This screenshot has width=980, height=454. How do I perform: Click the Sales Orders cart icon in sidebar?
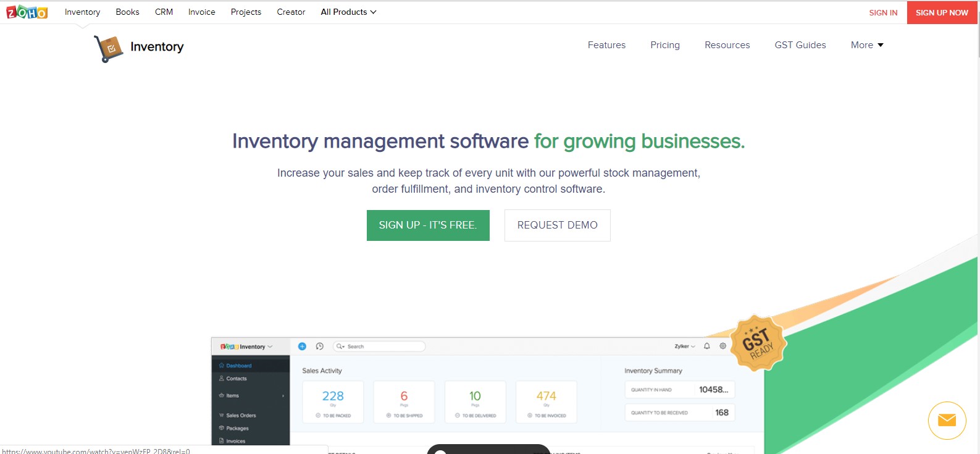pos(222,415)
